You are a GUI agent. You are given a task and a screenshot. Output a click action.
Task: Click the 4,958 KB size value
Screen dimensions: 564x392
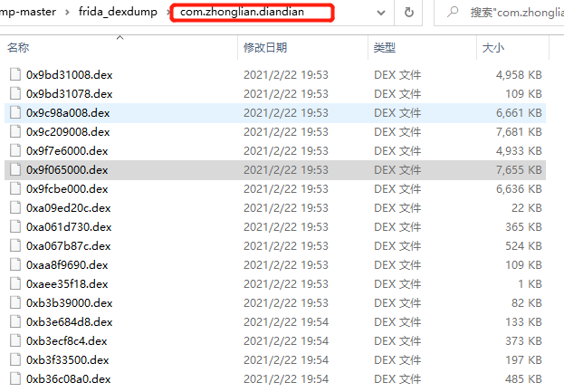[x=519, y=75]
